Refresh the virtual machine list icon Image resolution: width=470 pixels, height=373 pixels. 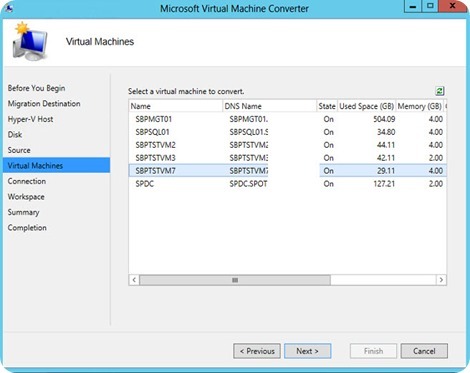tap(440, 91)
